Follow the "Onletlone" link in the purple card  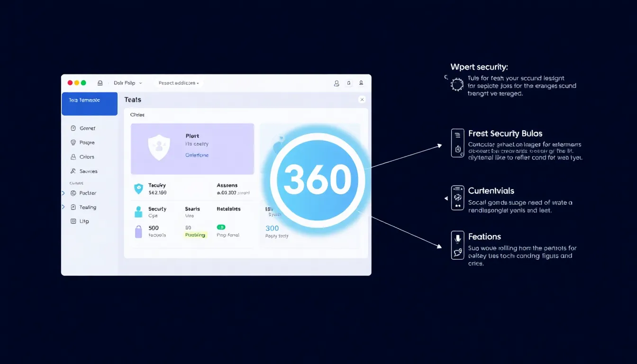pyautogui.click(x=197, y=155)
